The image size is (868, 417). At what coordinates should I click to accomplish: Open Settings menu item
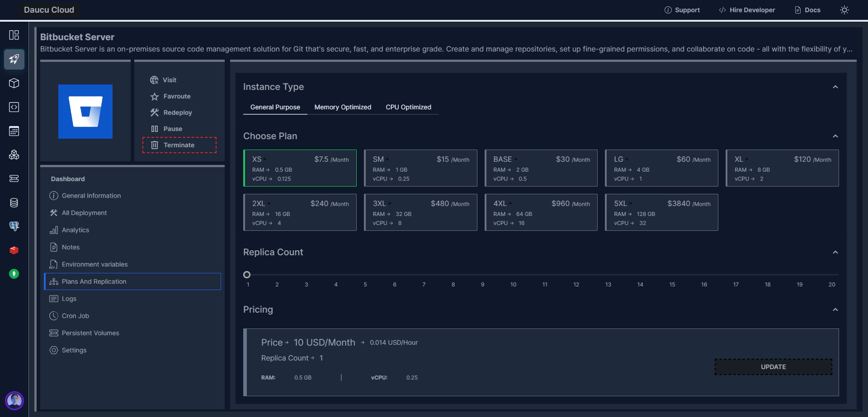click(x=132, y=350)
